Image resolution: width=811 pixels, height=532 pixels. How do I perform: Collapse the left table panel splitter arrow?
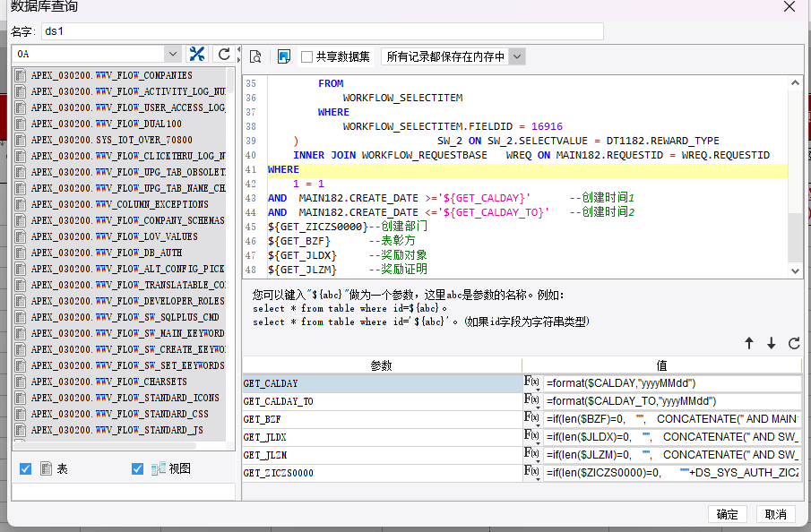[x=239, y=49]
